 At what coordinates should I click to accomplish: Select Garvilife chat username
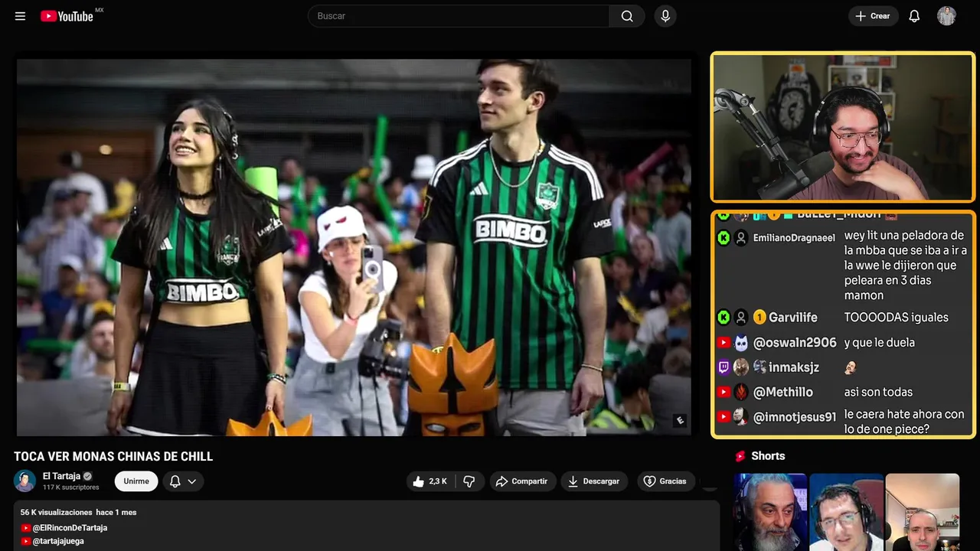[x=793, y=318]
